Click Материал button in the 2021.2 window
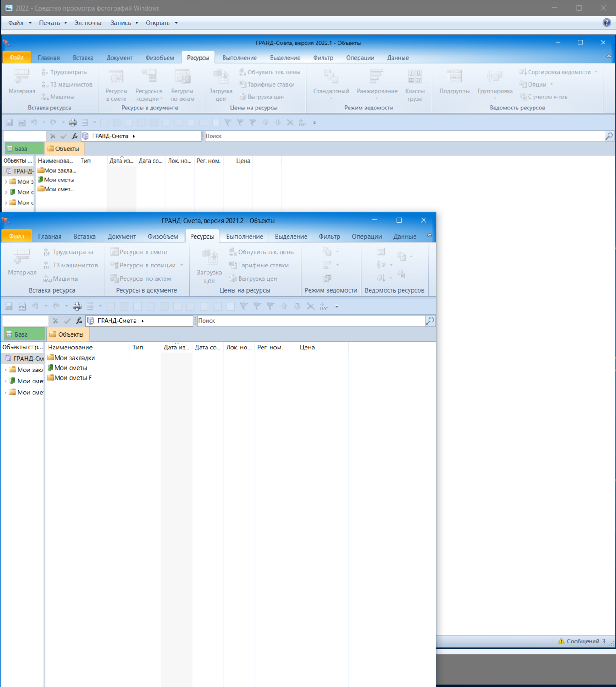Image resolution: width=616 pixels, height=687 pixels. coord(22,262)
